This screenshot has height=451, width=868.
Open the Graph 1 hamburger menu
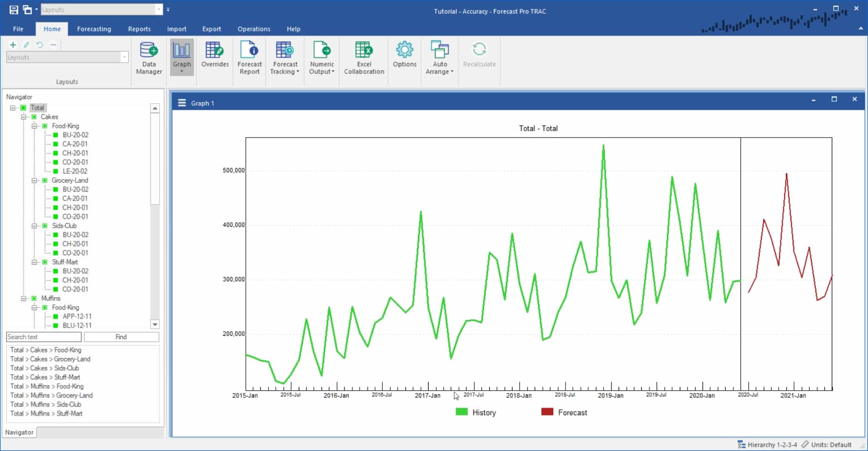tap(181, 103)
